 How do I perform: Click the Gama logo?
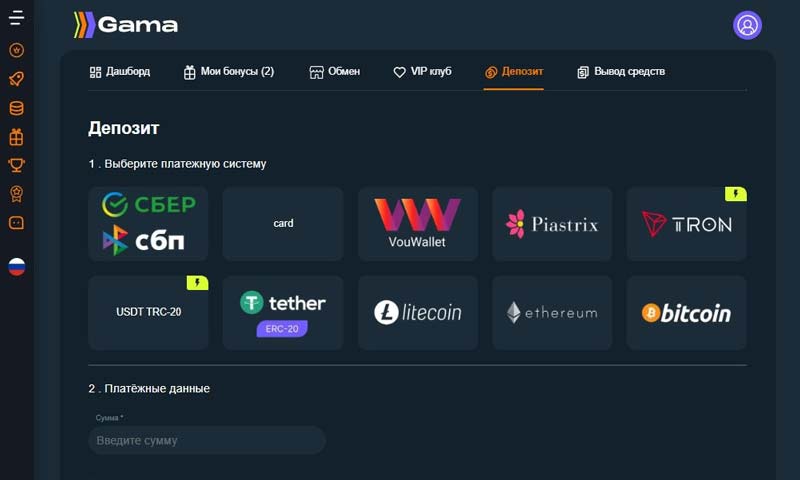tap(126, 25)
